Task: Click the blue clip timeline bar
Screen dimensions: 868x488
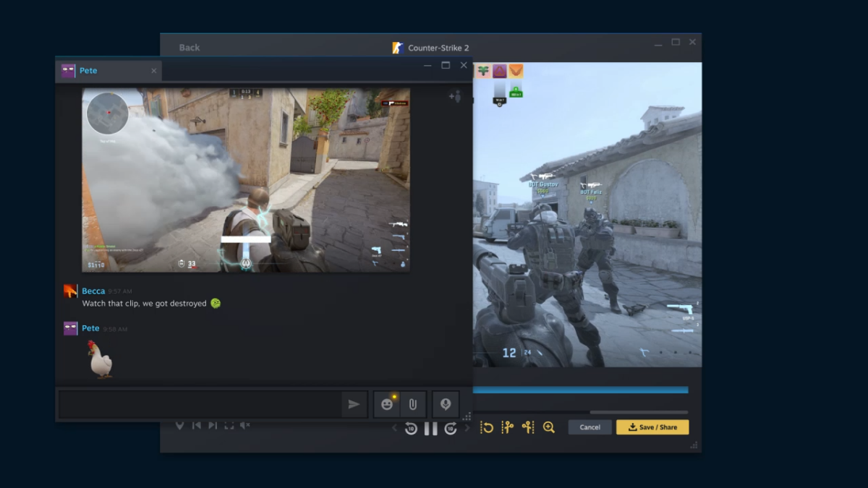Action: tap(580, 390)
